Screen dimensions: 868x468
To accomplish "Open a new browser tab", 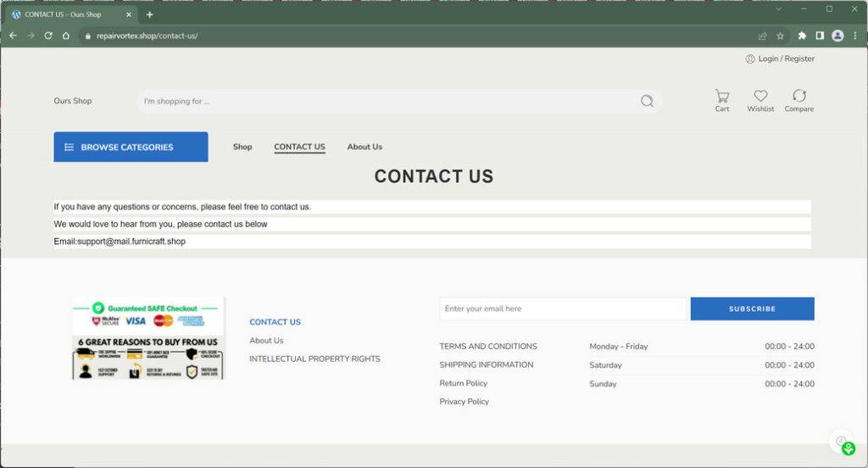I will coord(149,15).
